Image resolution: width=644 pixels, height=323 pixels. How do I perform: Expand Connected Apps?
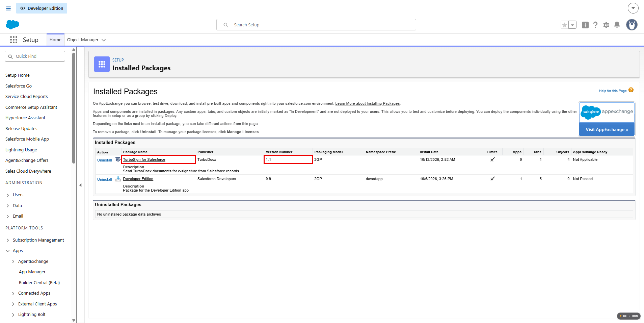pos(13,294)
